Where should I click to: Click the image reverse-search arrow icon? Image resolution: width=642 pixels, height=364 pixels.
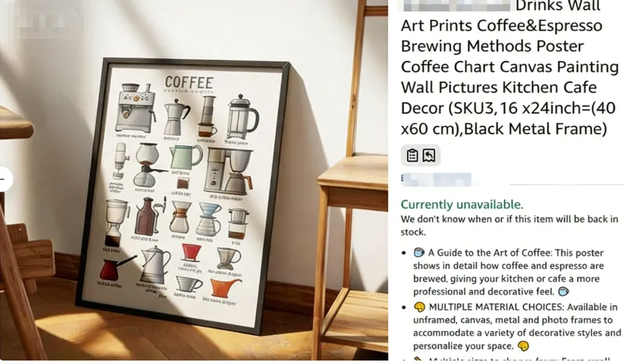tap(429, 155)
